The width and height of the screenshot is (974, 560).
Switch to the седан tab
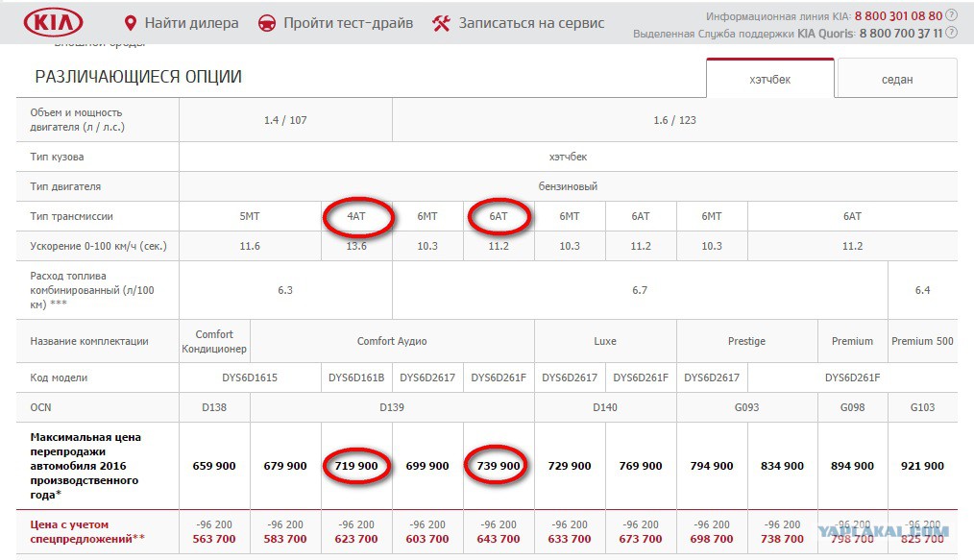pos(897,79)
